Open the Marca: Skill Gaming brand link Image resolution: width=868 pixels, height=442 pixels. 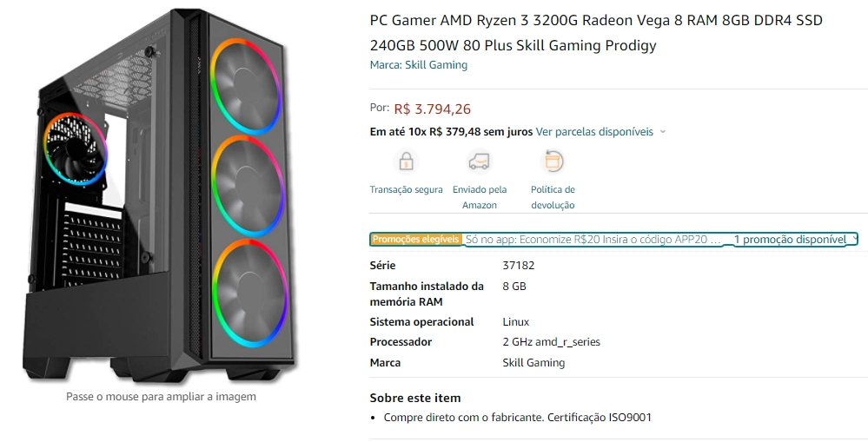[418, 65]
